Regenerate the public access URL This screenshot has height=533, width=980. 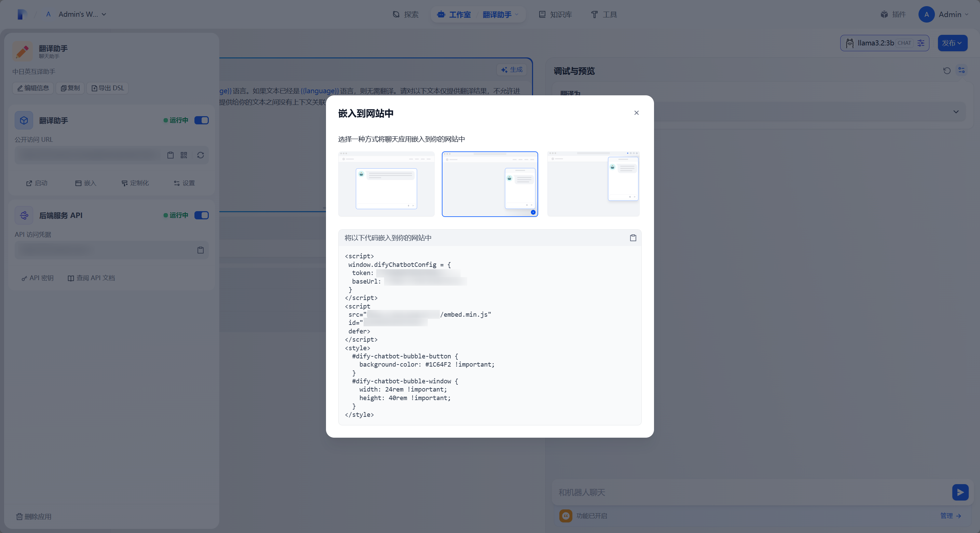click(201, 155)
